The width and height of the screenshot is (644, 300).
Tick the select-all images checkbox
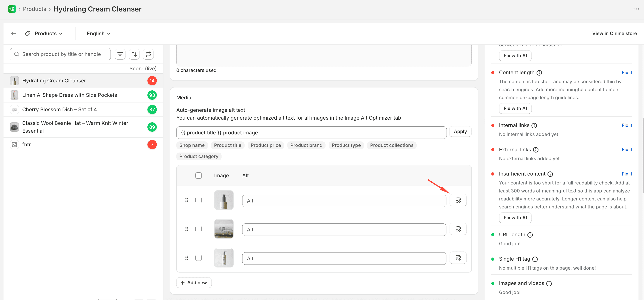[199, 176]
